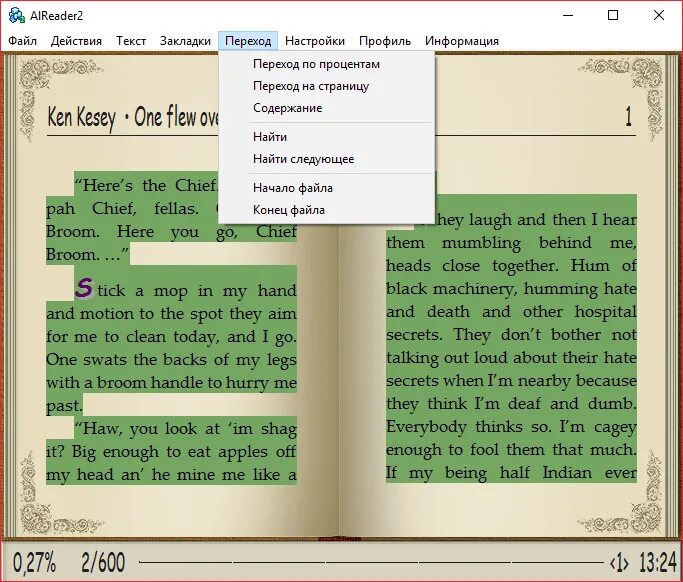
Task: Select the Содержание menu entry
Action: (x=327, y=108)
